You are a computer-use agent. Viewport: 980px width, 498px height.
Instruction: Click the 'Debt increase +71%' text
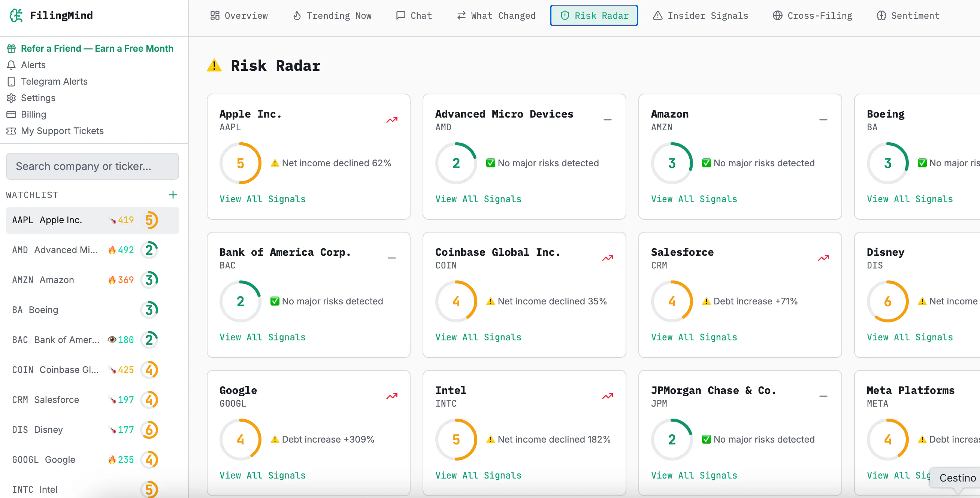point(755,301)
